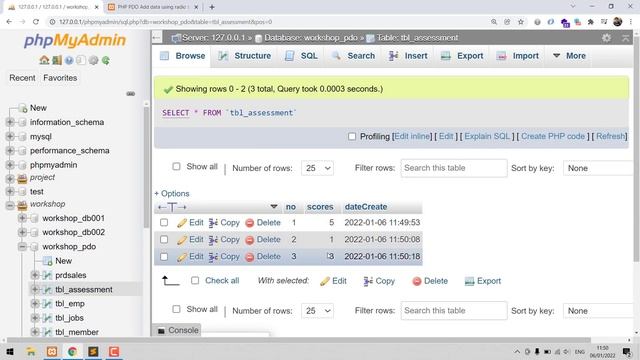The height and width of the screenshot is (360, 640).
Task: Bookmark page with the star icon
Action: point(521,22)
